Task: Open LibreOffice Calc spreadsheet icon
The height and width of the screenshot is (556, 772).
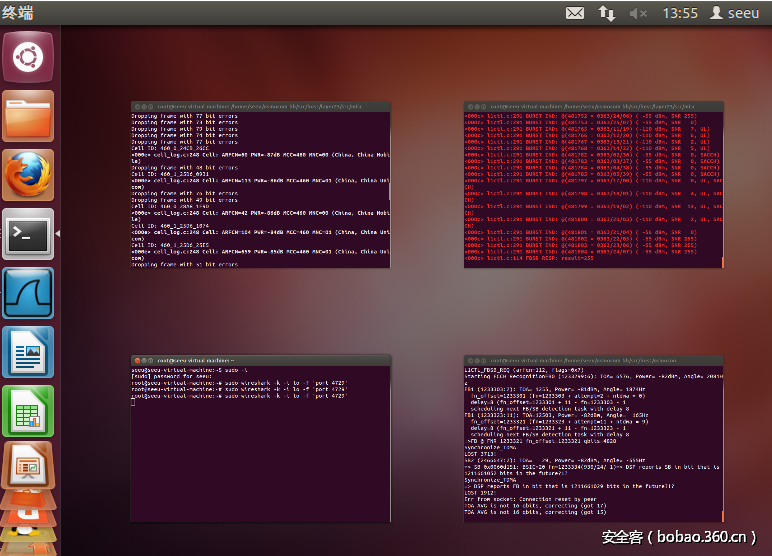Action: (x=28, y=412)
